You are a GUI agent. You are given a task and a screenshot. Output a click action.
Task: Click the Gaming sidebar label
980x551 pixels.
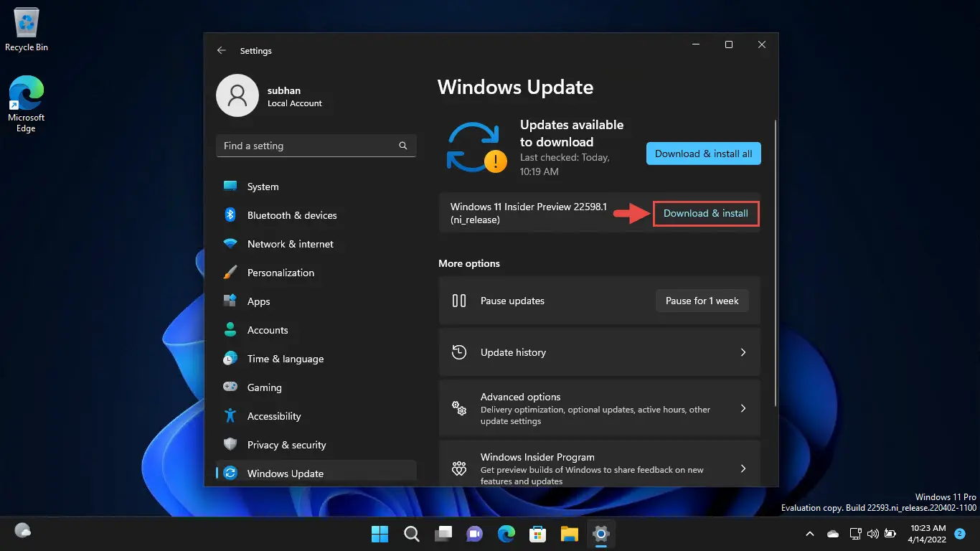tap(265, 387)
